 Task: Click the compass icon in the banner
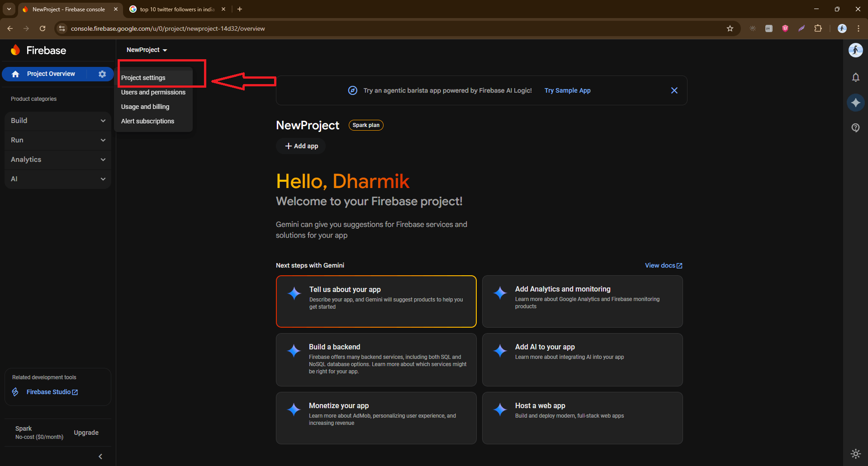(353, 90)
